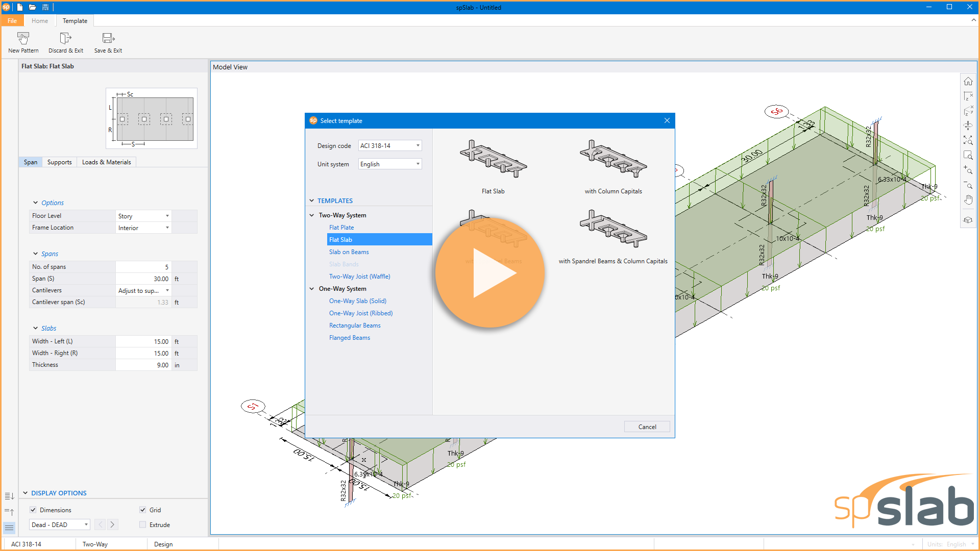Click the previous load arrow button
The width and height of the screenshot is (980, 551).
pyautogui.click(x=100, y=524)
